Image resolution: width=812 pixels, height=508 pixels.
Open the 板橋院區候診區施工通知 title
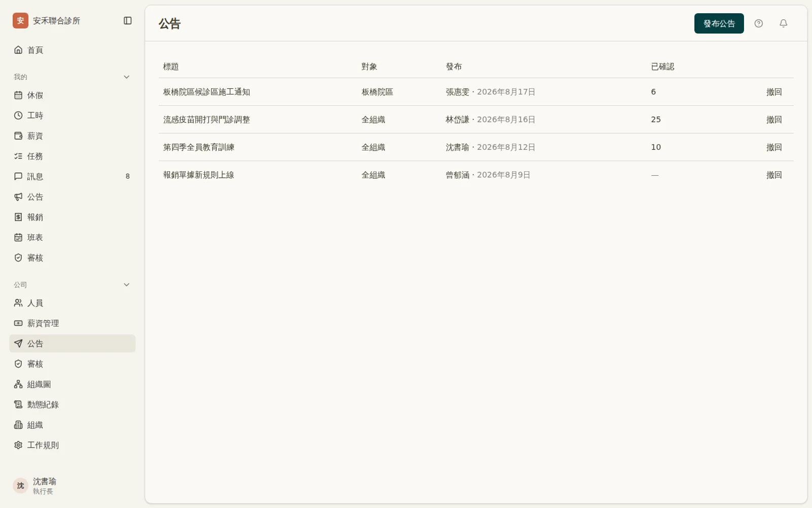(x=207, y=92)
